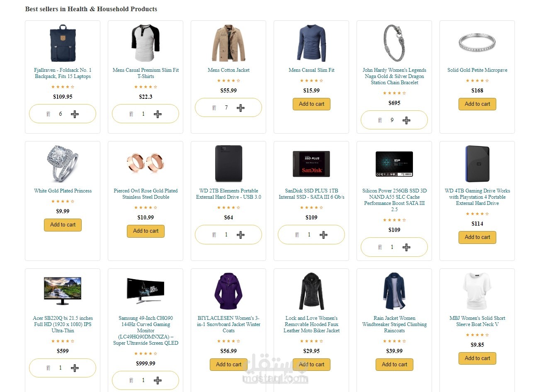Increase SanDisk SSD PLUS quantity with plus icon
The height and width of the screenshot is (392, 551).
point(323,235)
